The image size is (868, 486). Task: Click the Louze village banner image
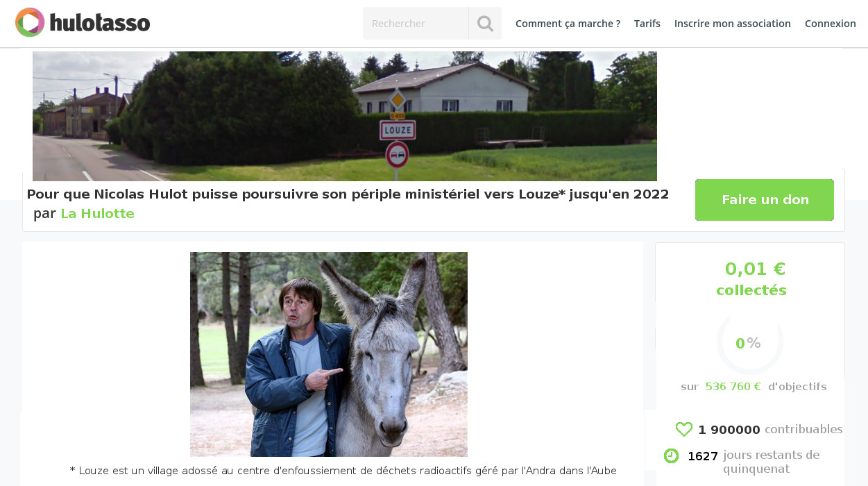(x=345, y=116)
